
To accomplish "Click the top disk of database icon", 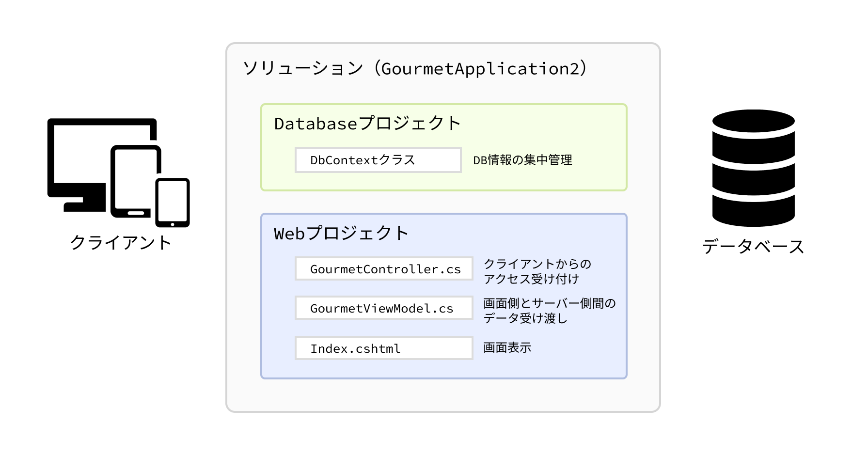I will [x=753, y=122].
